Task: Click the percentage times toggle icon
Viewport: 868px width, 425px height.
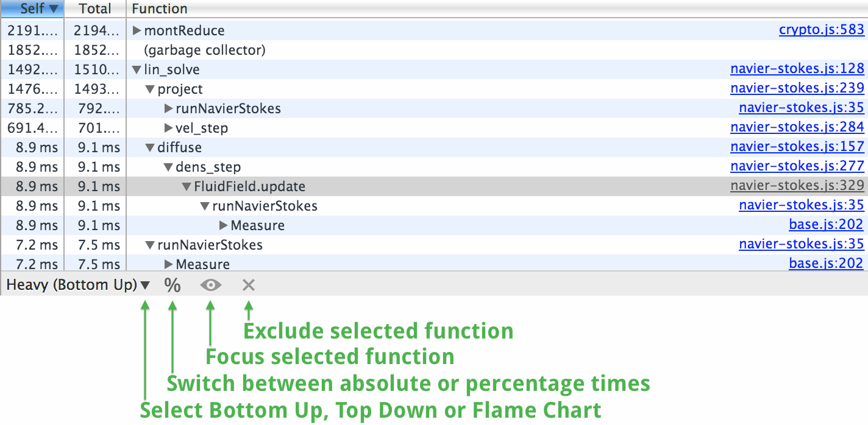Action: pos(173,285)
